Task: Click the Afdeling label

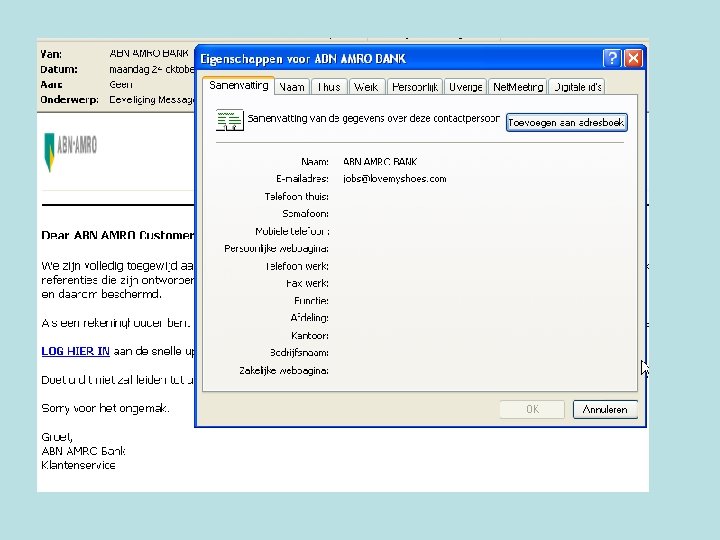Action: [x=309, y=318]
